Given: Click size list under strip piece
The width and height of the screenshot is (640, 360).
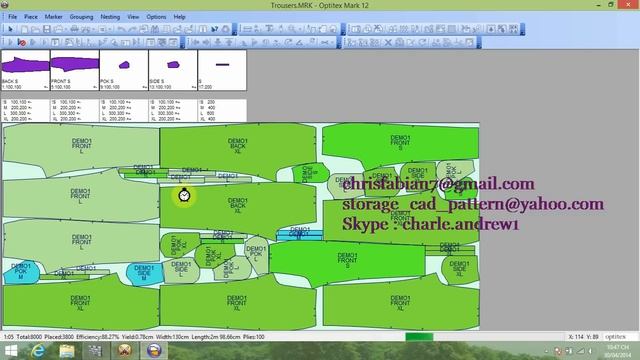Looking at the screenshot, I should pyautogui.click(x=222, y=110).
